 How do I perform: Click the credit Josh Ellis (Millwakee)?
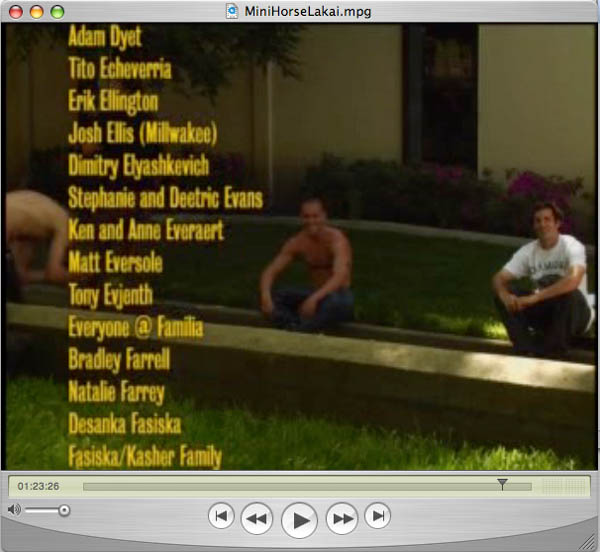143,133
